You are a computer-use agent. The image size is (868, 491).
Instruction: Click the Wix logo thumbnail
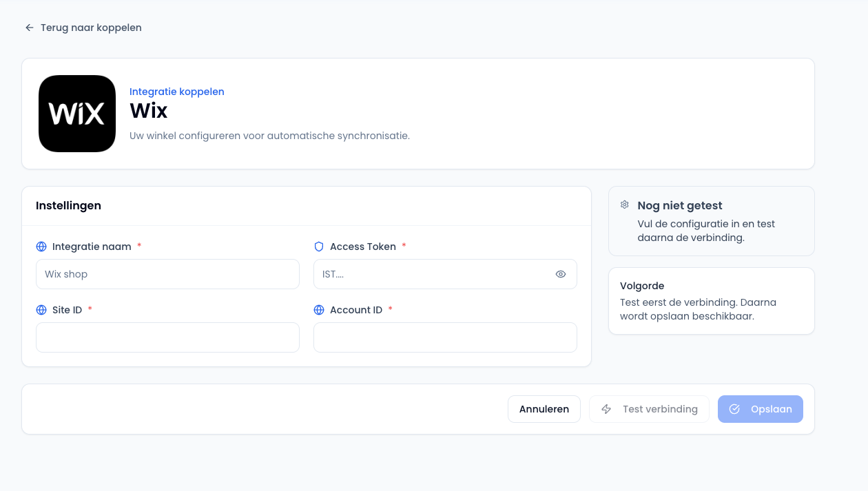point(77,114)
